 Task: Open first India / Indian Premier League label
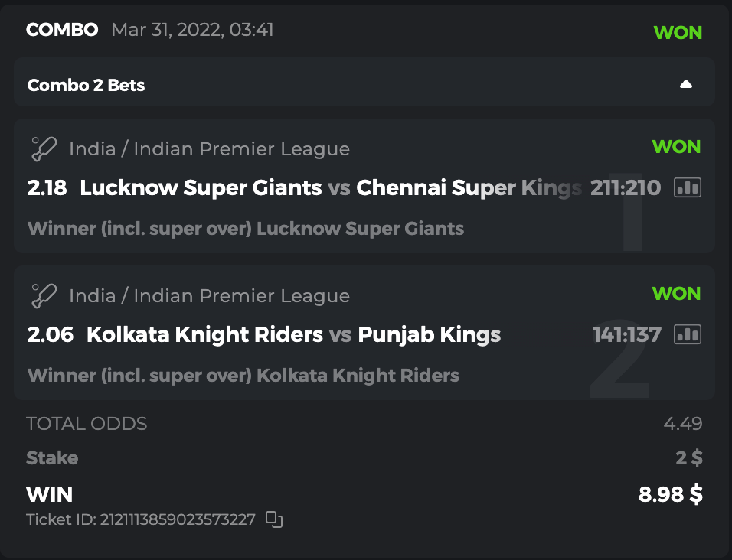[x=209, y=148]
